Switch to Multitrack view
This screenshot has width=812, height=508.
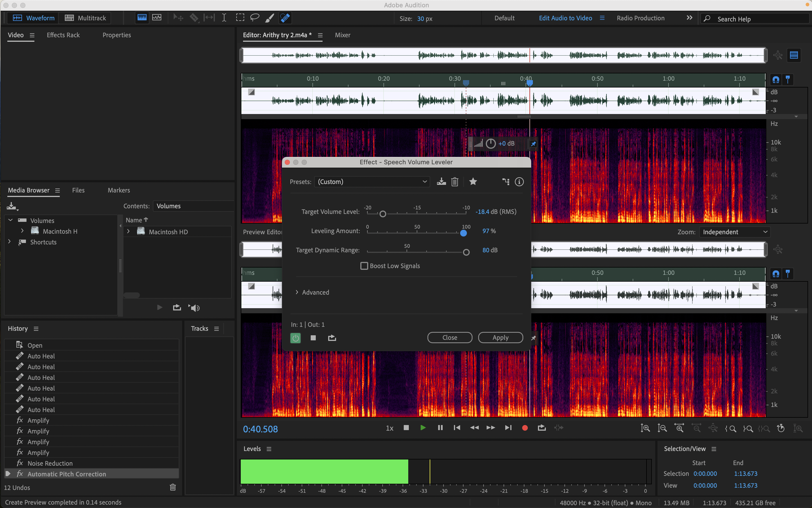click(85, 18)
